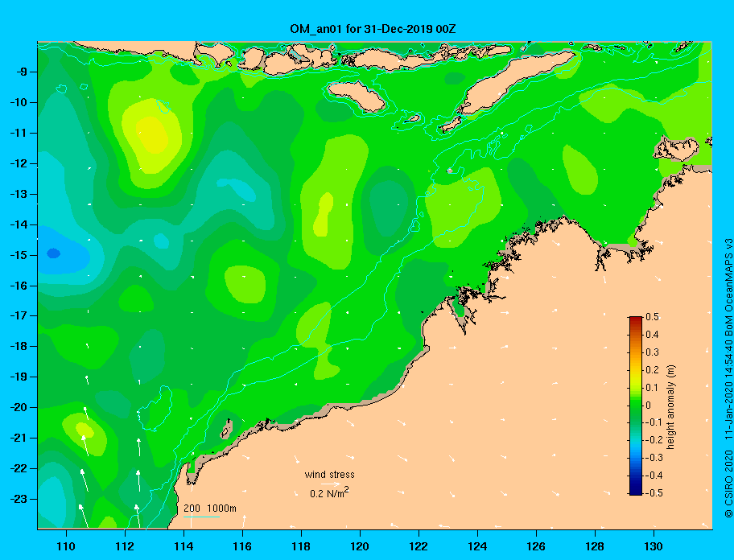Click the colorbar value 0.3
Viewport: 734px width, 560px height.
point(652,352)
